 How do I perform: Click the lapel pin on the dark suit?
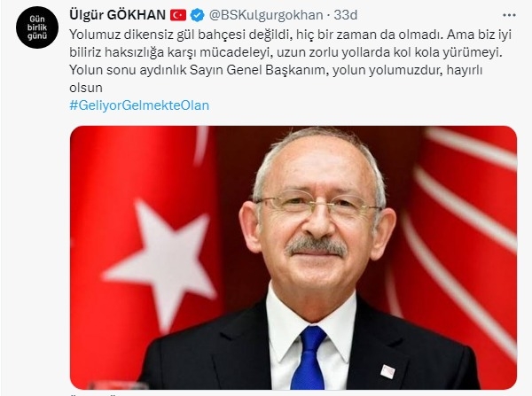387,371
